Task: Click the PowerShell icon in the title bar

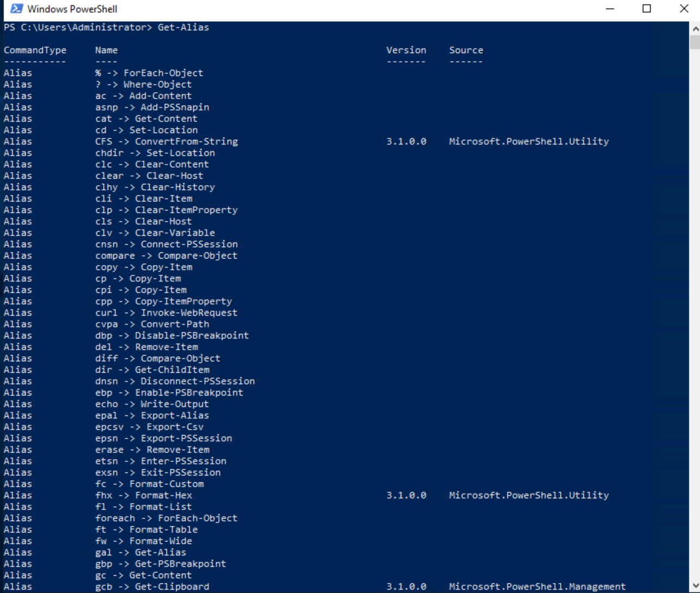Action: 16,9
